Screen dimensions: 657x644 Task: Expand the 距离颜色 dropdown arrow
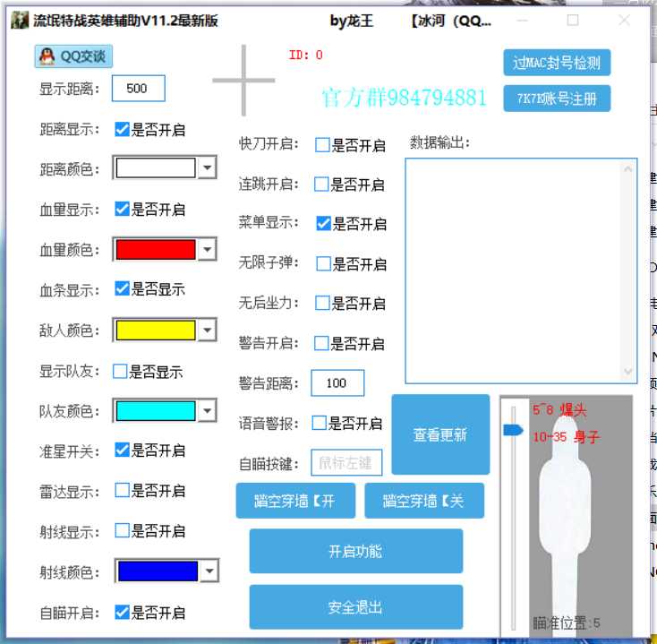[207, 167]
